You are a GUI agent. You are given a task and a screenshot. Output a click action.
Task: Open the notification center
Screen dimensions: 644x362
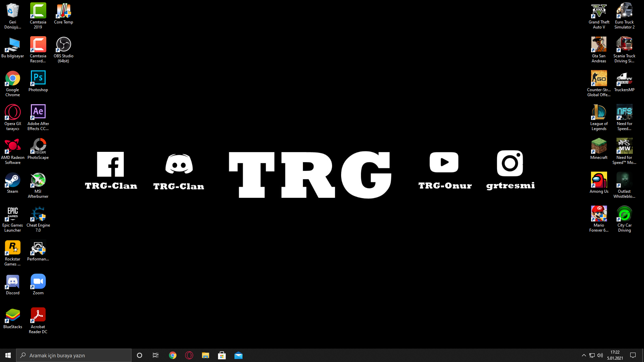[x=633, y=355]
